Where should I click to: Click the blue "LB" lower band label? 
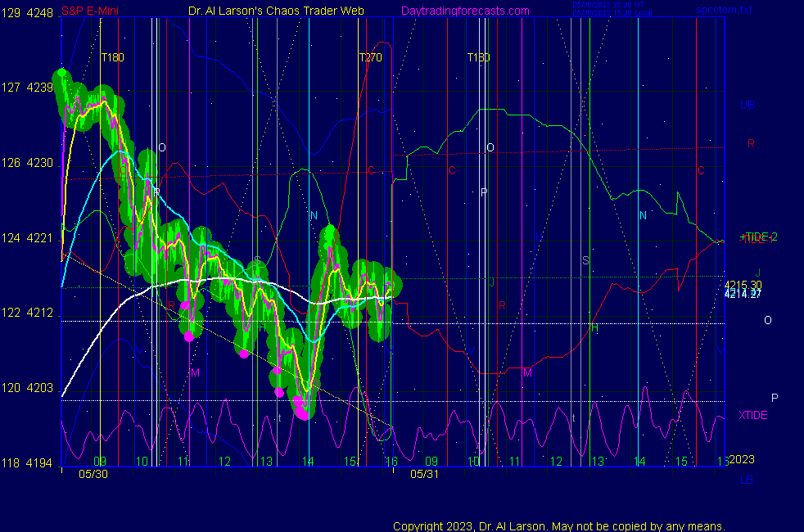(747, 480)
